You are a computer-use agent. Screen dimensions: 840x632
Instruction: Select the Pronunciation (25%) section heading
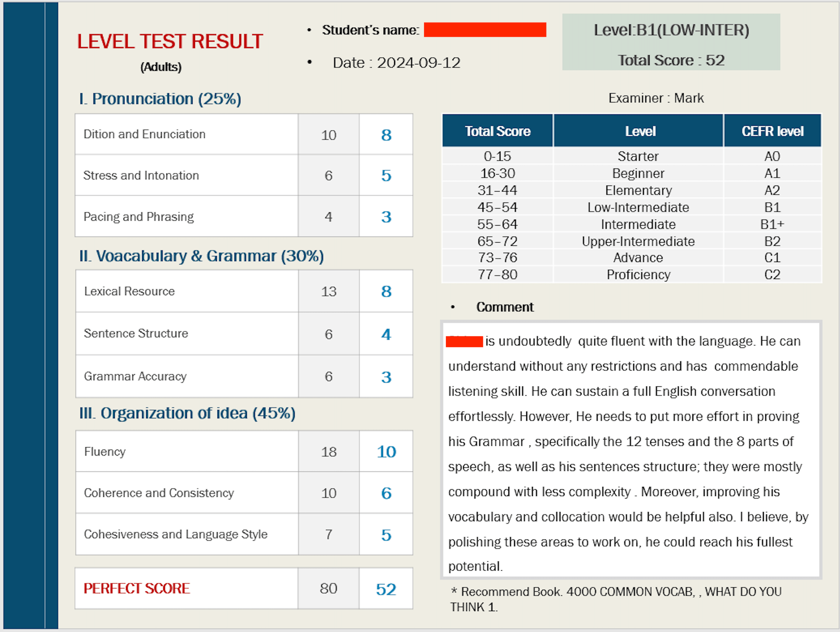point(160,99)
